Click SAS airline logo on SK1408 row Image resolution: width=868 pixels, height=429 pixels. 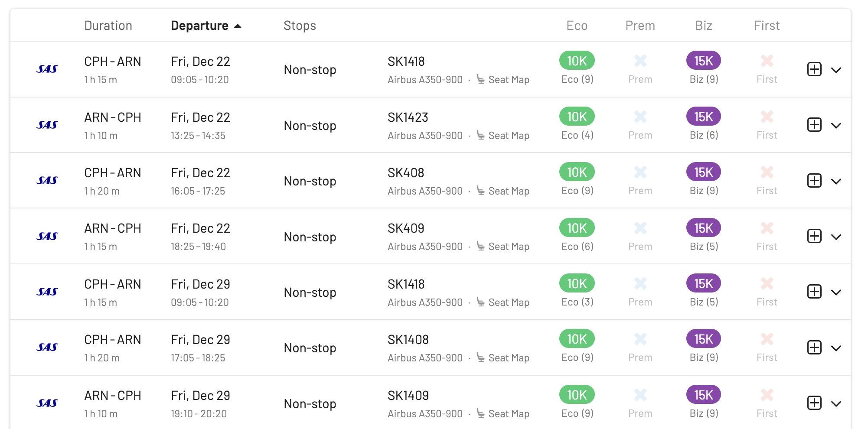point(47,347)
